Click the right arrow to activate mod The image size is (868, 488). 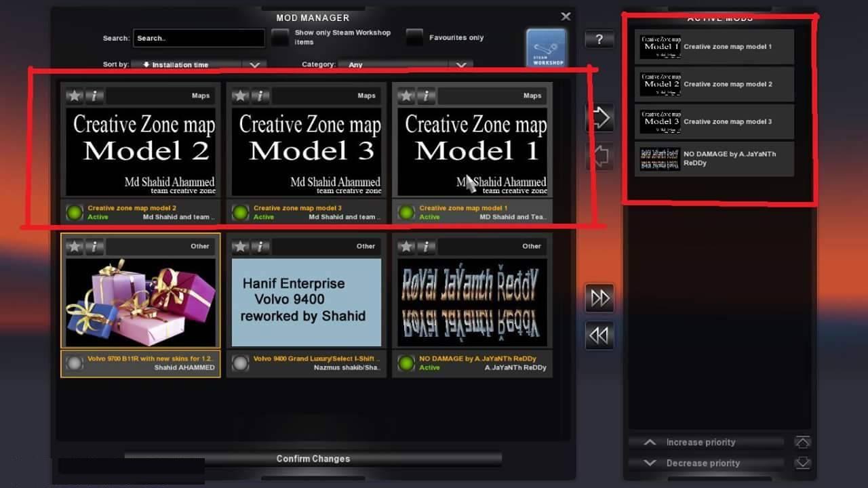[600, 119]
